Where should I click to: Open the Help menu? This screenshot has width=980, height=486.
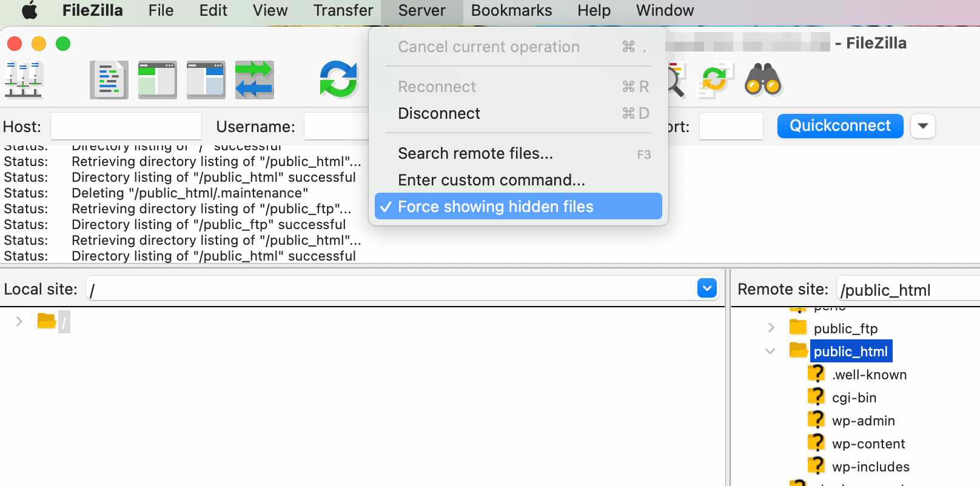tap(594, 10)
